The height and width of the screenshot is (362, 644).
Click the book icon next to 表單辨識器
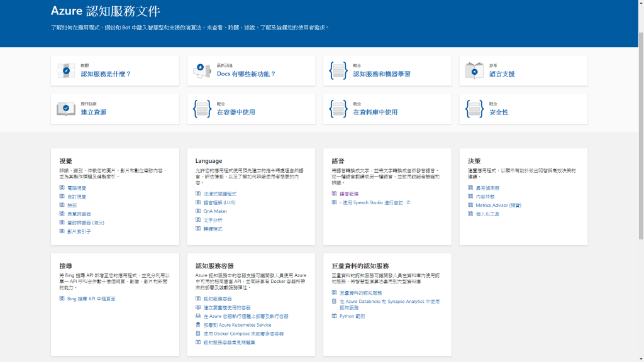click(62, 214)
